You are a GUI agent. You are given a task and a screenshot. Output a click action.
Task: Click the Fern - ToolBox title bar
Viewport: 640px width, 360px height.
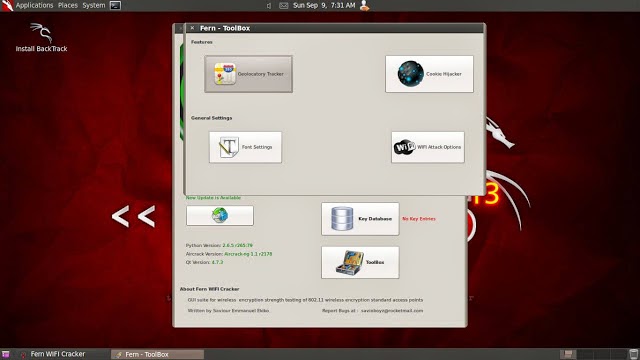[335, 28]
